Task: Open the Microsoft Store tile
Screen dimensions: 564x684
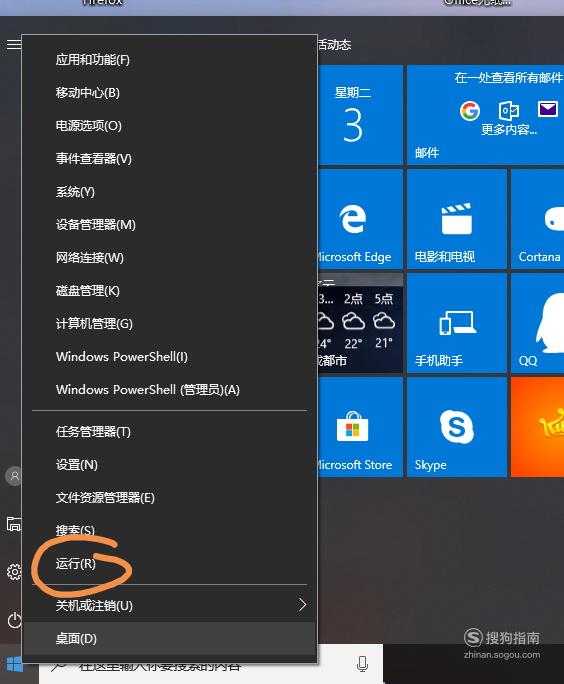Action: (x=360, y=427)
